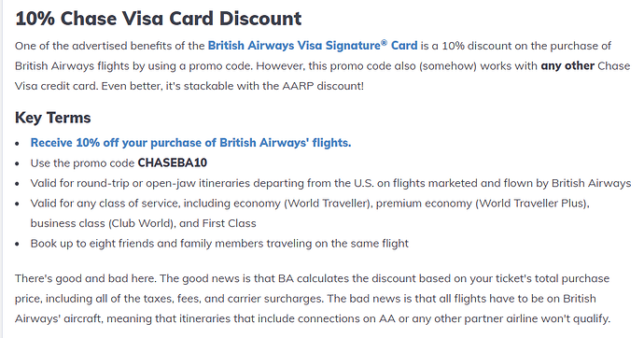Click the bullet mentioning round-trip or open-jaw itineraries

pyautogui.click(x=330, y=183)
